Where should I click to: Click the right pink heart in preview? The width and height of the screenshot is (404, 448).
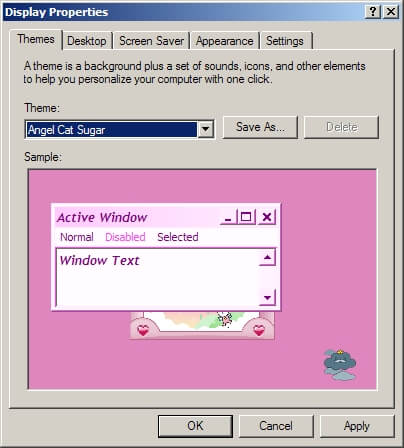point(259,331)
